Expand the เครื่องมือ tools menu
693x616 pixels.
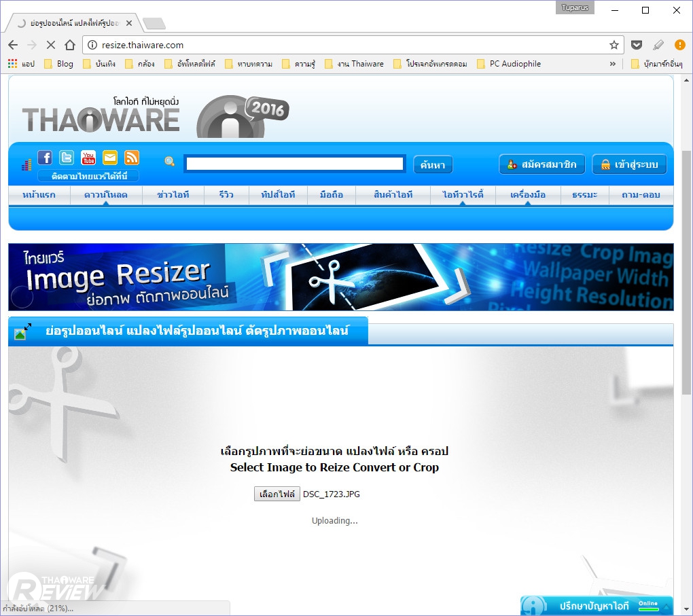pos(528,195)
